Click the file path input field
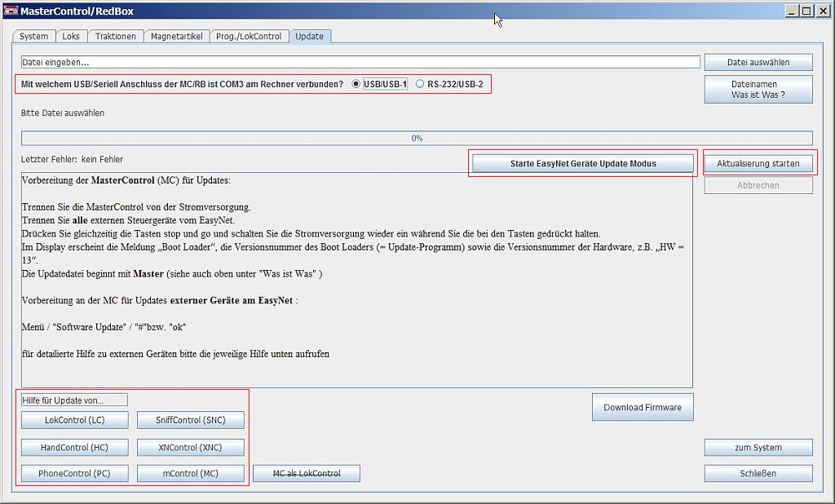This screenshot has height=504, width=835. [x=360, y=62]
